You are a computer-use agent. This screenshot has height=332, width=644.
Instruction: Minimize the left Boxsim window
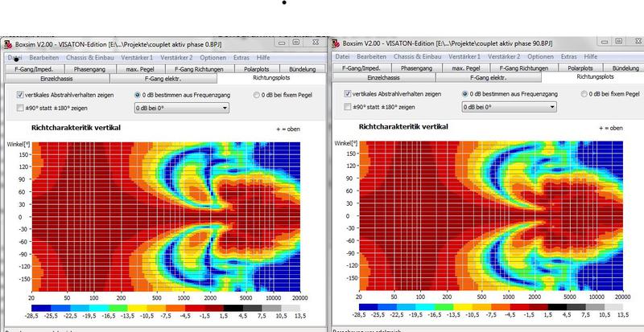pos(283,43)
